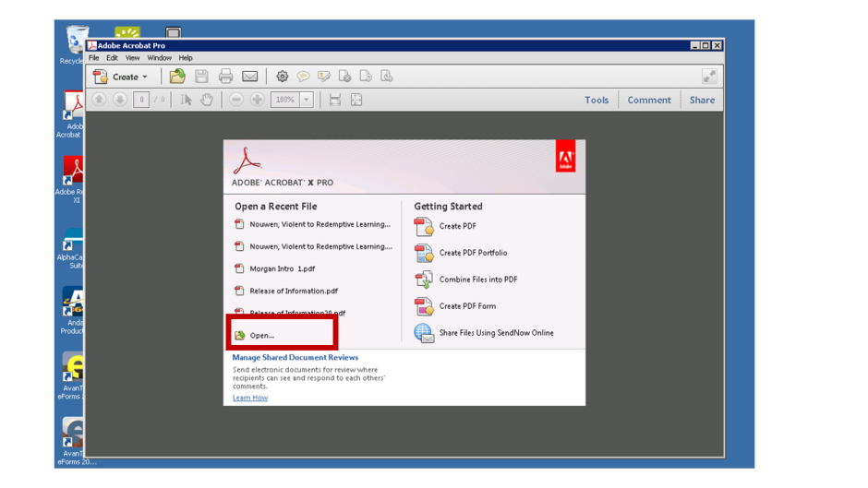Click the page number input field
The height and width of the screenshot is (488, 868).
coord(141,100)
